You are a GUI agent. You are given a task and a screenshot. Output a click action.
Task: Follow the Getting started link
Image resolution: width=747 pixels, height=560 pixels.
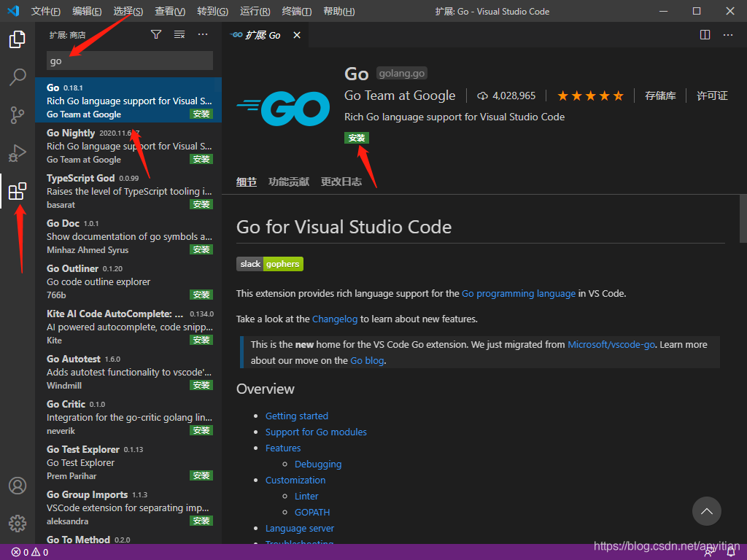click(297, 416)
